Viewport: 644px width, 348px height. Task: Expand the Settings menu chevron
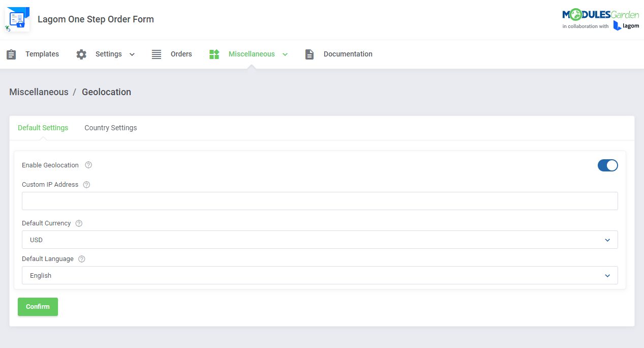click(x=132, y=54)
